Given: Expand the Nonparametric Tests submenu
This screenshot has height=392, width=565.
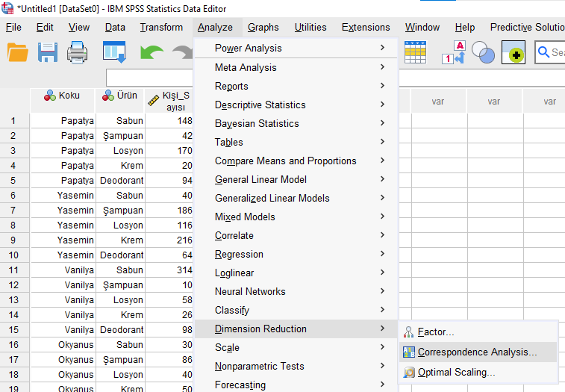Looking at the screenshot, I should coord(259,366).
